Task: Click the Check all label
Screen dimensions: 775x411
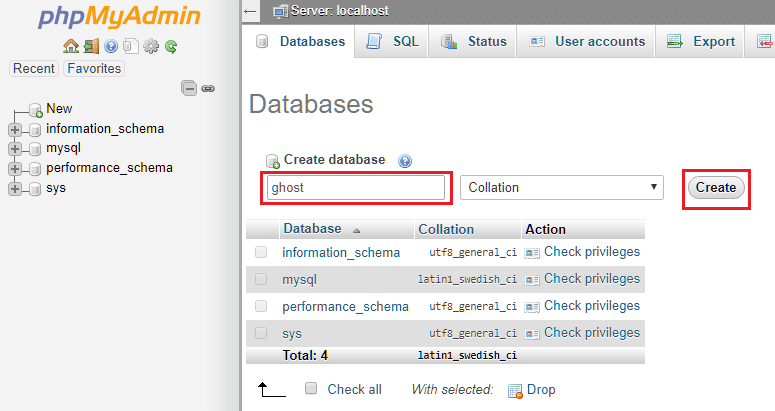Action: point(354,389)
